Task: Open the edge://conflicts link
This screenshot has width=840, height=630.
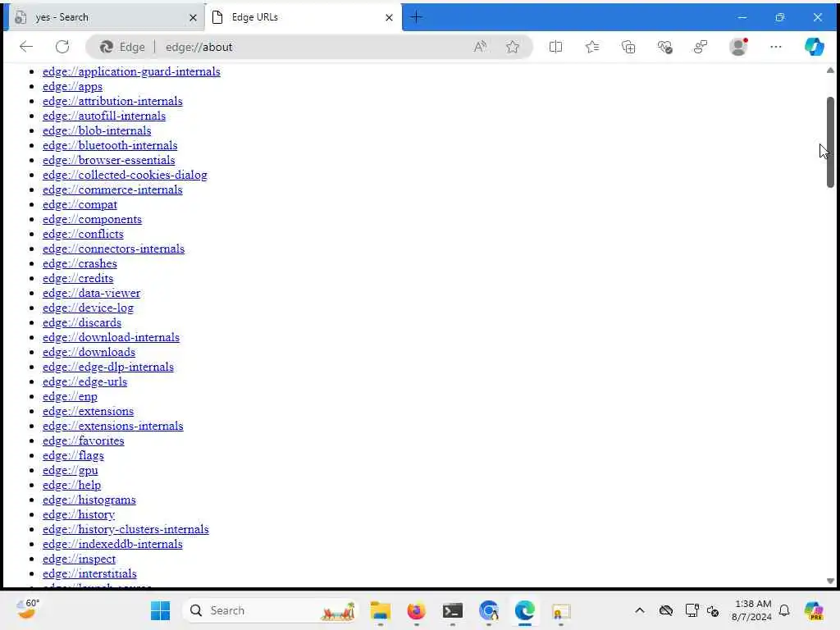Action: tap(83, 234)
